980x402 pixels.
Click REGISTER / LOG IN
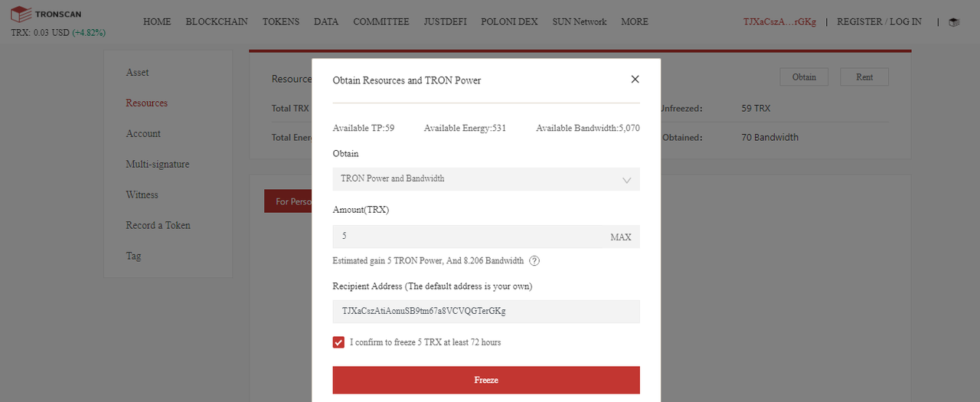point(879,22)
